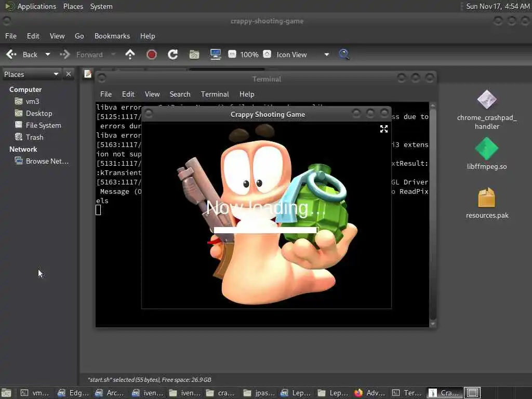Viewport: 532px width, 399px height.
Task: Open the Home folder icon in toolbar
Action: [x=194, y=54]
